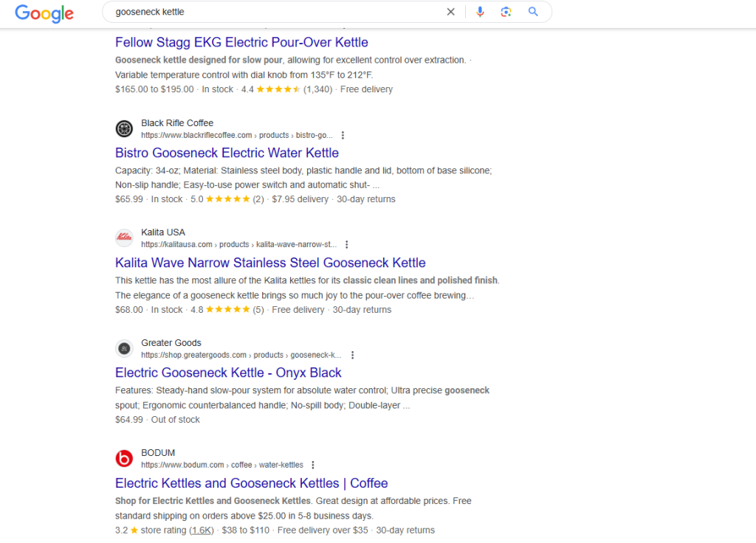
Task: Start voice search with microphone icon
Action: tap(480, 12)
